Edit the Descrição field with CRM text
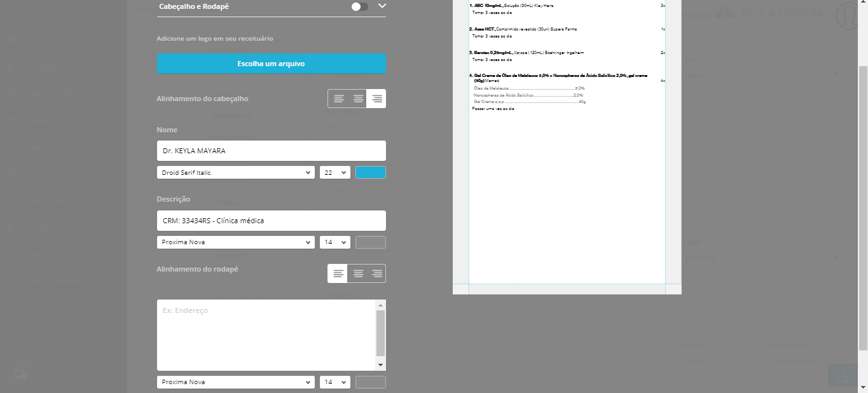This screenshot has width=868, height=393. [x=272, y=221]
